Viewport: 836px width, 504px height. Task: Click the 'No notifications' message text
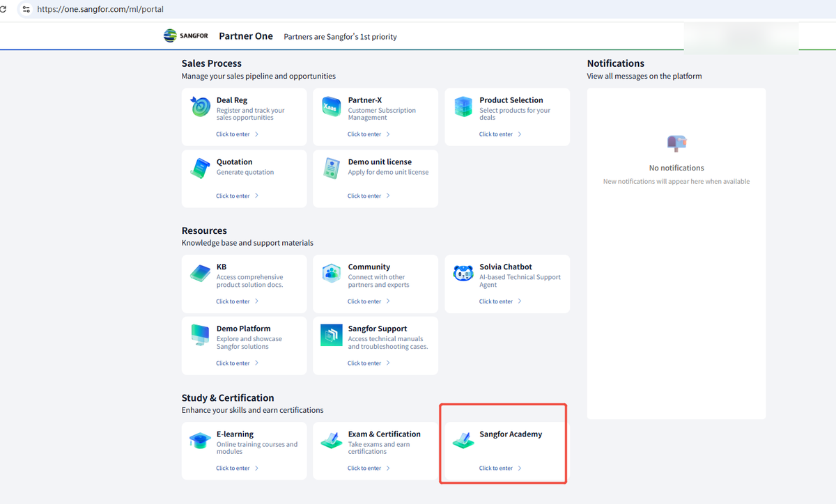(x=676, y=168)
